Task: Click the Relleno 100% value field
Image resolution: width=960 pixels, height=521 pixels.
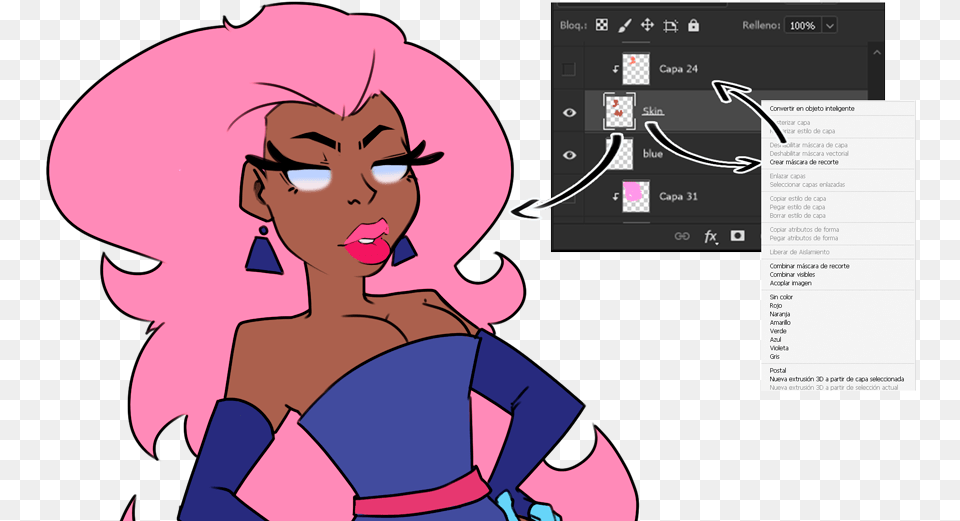Action: (x=803, y=26)
